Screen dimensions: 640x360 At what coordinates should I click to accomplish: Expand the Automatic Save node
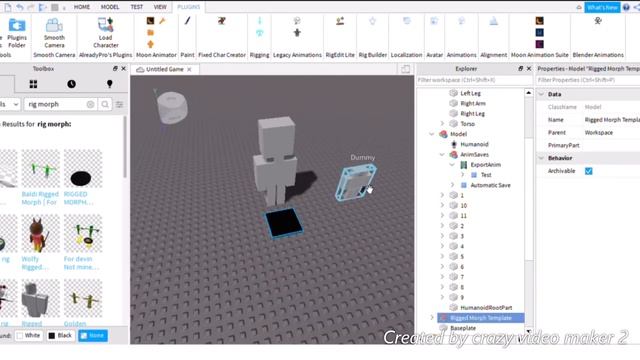(452, 185)
